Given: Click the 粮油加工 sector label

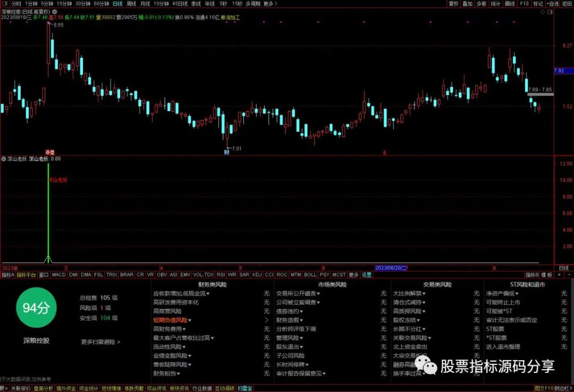Looking at the screenshot, I should click(x=230, y=17).
